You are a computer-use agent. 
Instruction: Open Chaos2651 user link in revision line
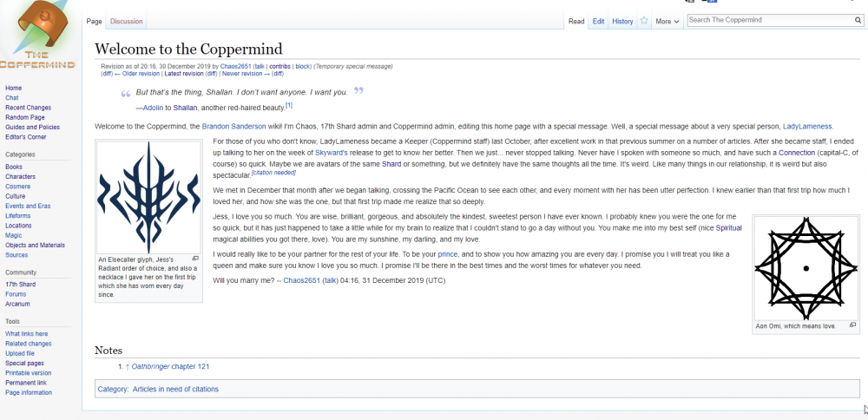pos(235,67)
